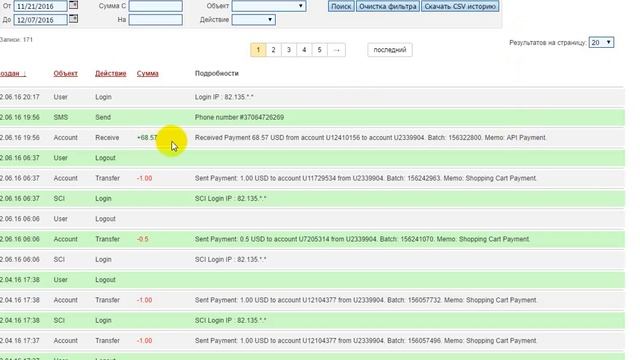Click details of payment to U11729534
640x360 pixels.
coord(366,178)
